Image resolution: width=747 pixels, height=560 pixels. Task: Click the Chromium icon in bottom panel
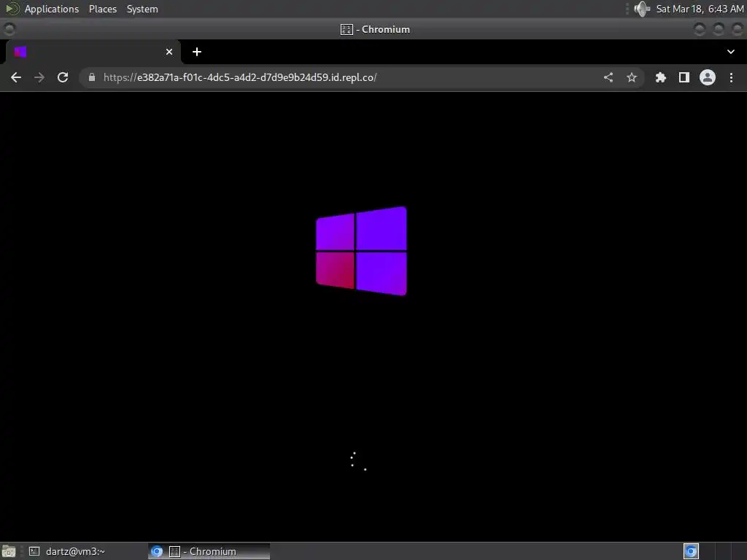(x=157, y=551)
